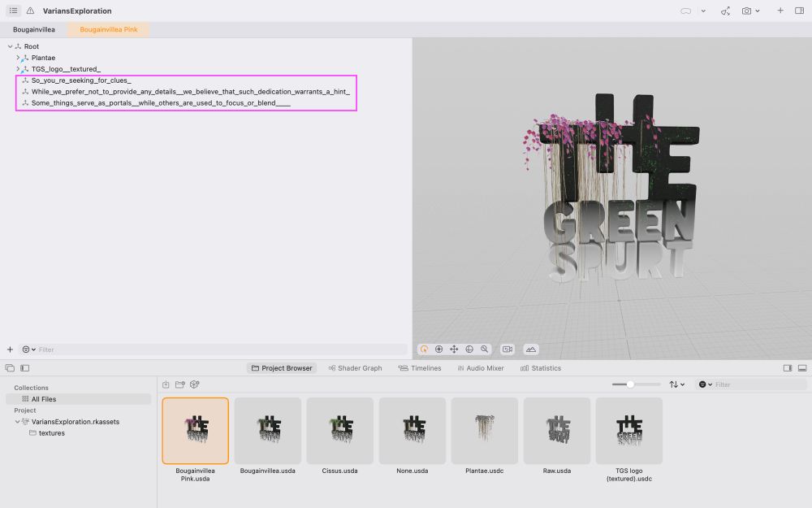The height and width of the screenshot is (508, 812).
Task: Open the Project Browser tab
Action: pyautogui.click(x=282, y=368)
